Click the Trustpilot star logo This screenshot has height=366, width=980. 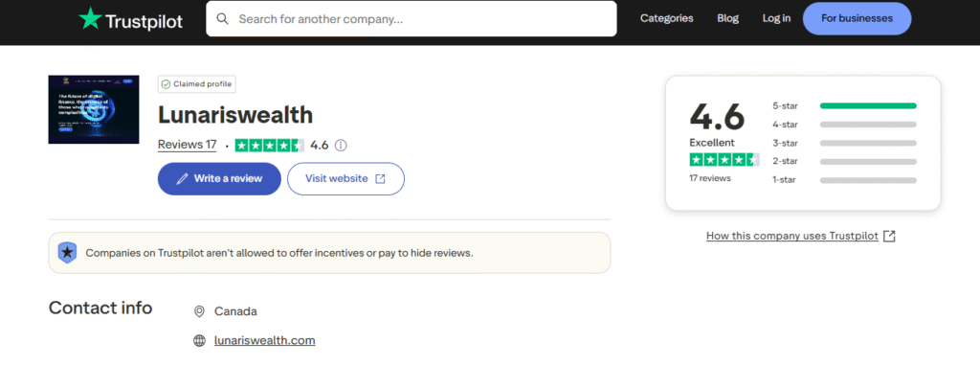click(x=90, y=19)
